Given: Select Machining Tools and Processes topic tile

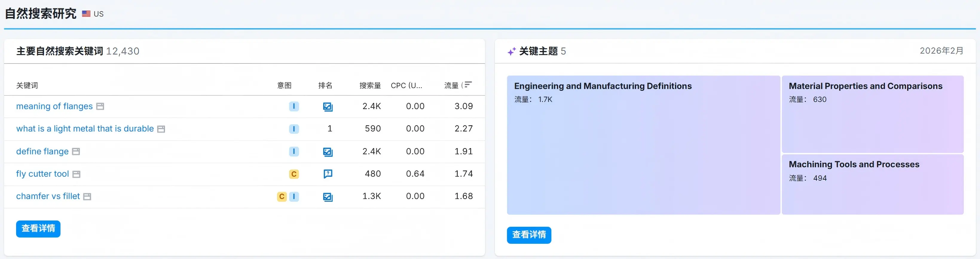Looking at the screenshot, I should pos(872,184).
